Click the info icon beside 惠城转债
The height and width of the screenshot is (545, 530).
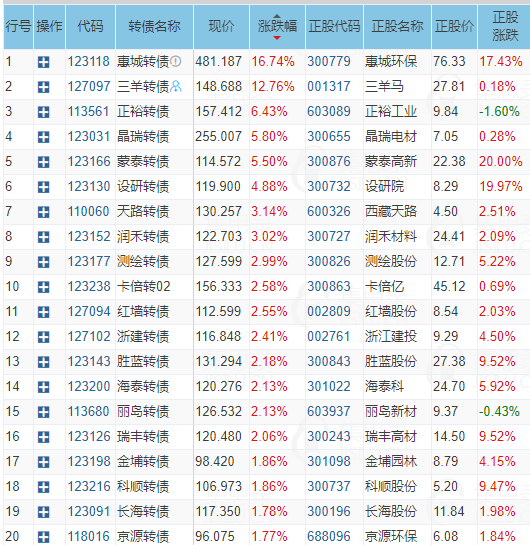[x=176, y=62]
